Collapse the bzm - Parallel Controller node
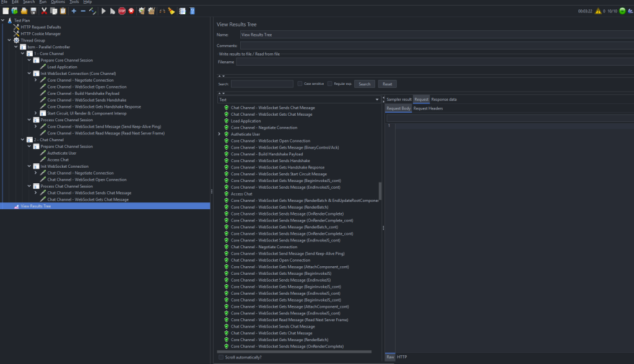Image resolution: width=634 pixels, height=364 pixels. click(x=16, y=47)
